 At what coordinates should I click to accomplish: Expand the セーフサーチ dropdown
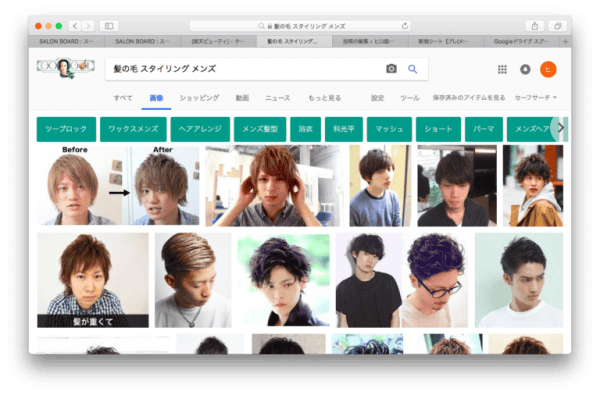coord(535,98)
